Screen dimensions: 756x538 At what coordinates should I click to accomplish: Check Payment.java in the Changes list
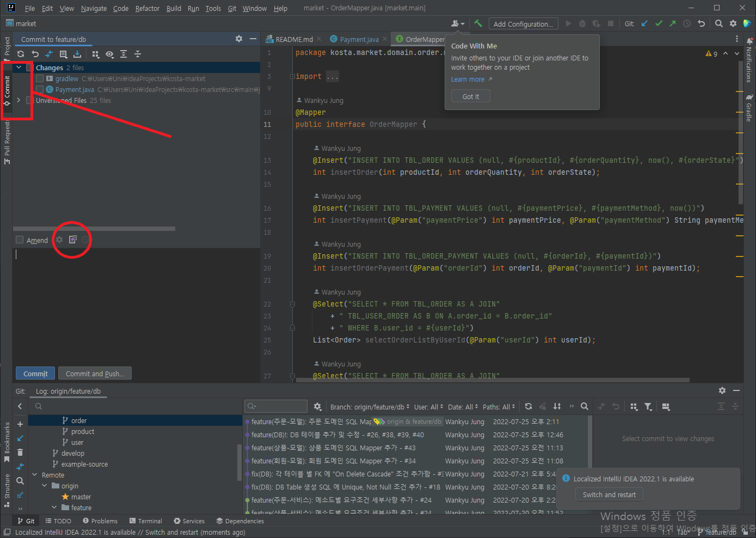pos(40,89)
